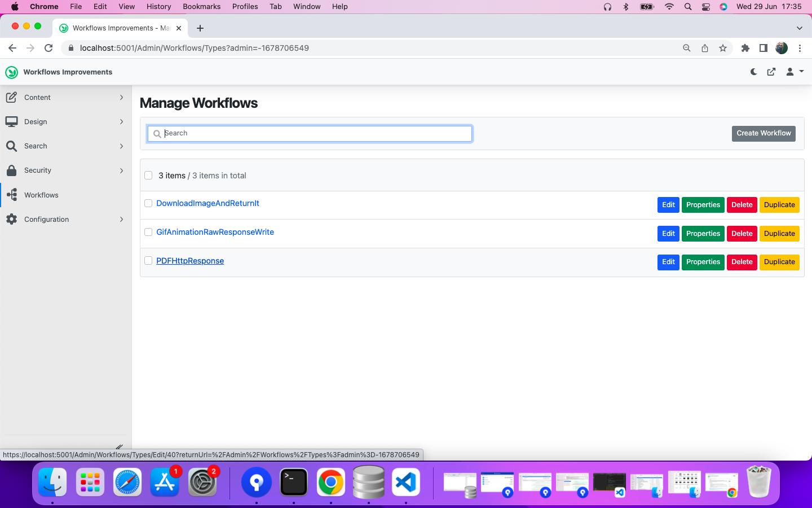Collapse the sidebar with bottom toggle icon

(x=119, y=446)
